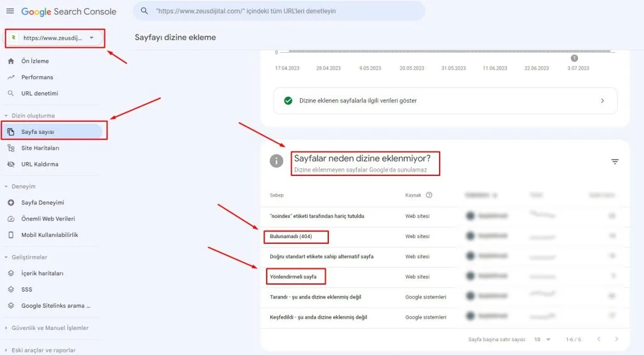Click the URL Kaldırma hidden-eye icon
The height and width of the screenshot is (355, 644).
click(x=11, y=164)
